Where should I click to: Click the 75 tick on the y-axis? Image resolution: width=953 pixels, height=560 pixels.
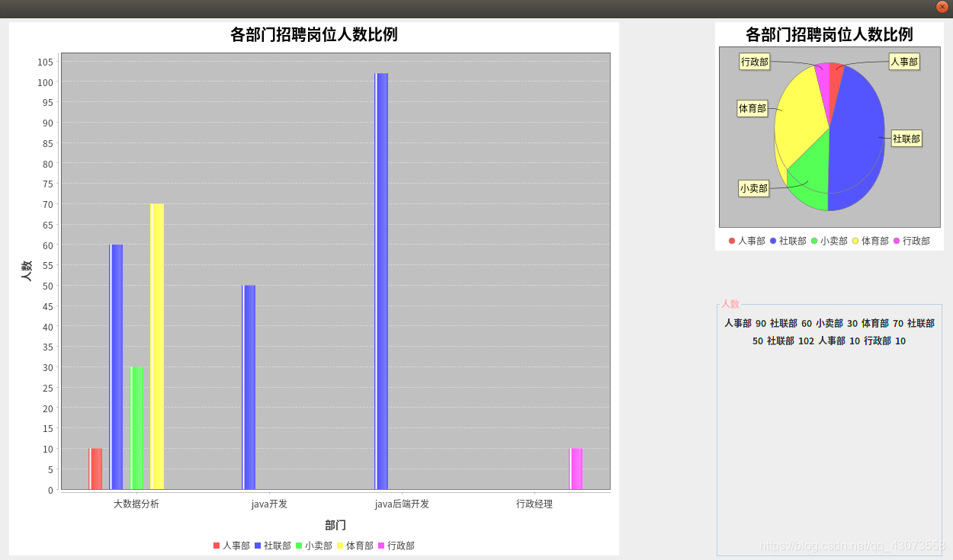(48, 184)
